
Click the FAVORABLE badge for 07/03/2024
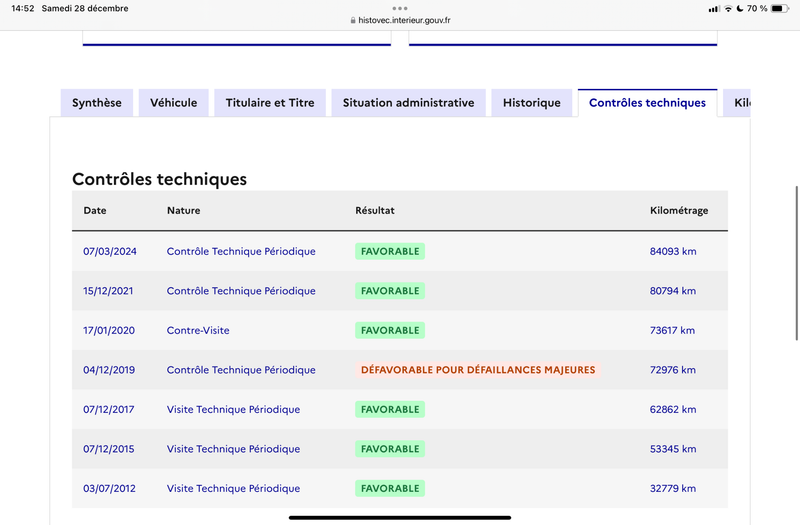coord(390,251)
